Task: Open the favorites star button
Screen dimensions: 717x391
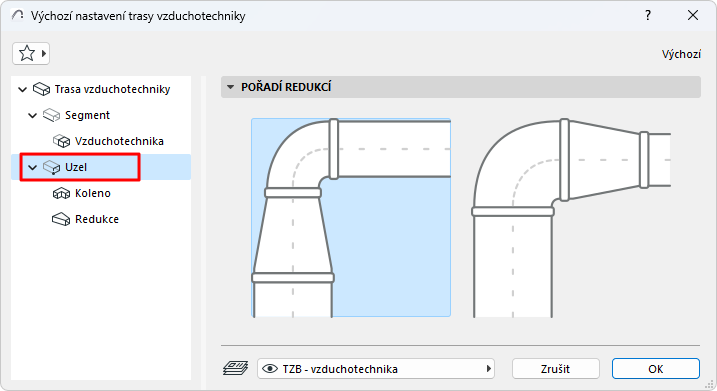Action: [31, 54]
